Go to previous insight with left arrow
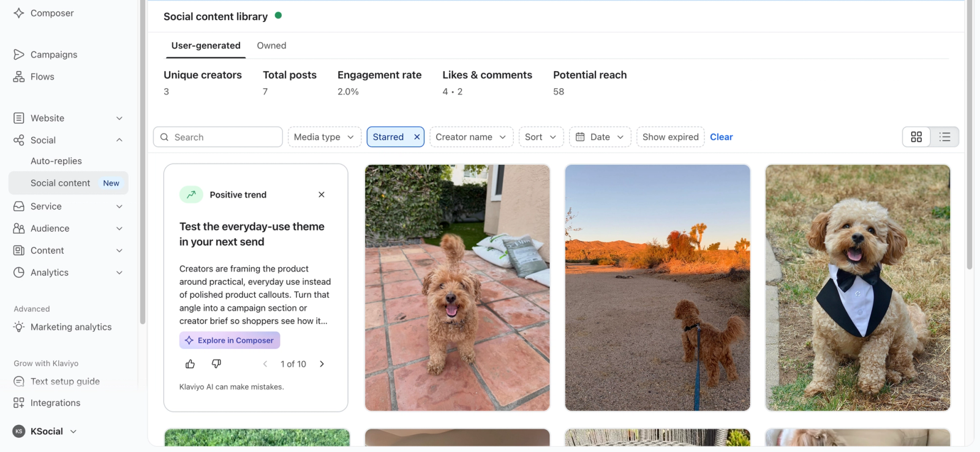The image size is (980, 452). coord(265,364)
